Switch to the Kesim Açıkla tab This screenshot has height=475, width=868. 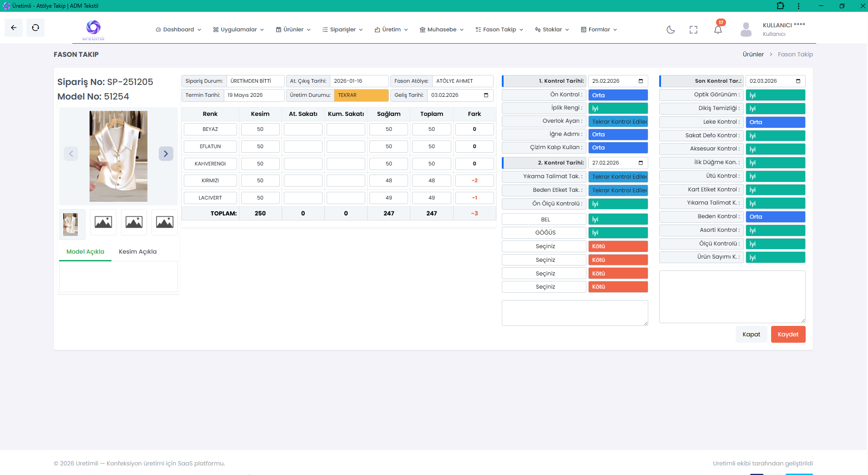138,252
